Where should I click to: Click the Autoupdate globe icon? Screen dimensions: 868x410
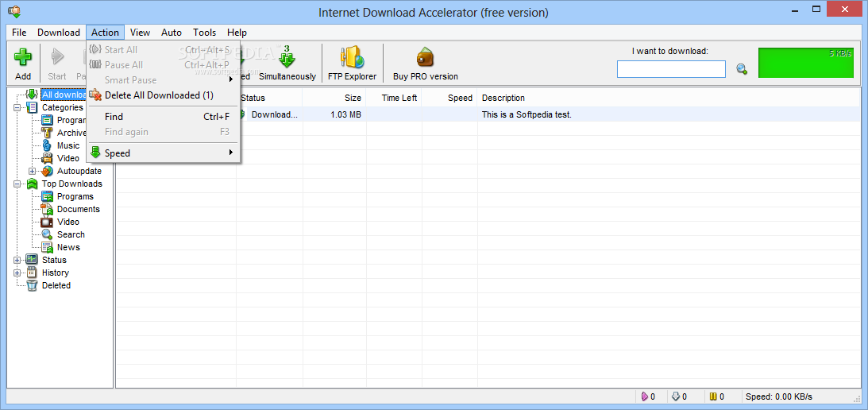[47, 171]
